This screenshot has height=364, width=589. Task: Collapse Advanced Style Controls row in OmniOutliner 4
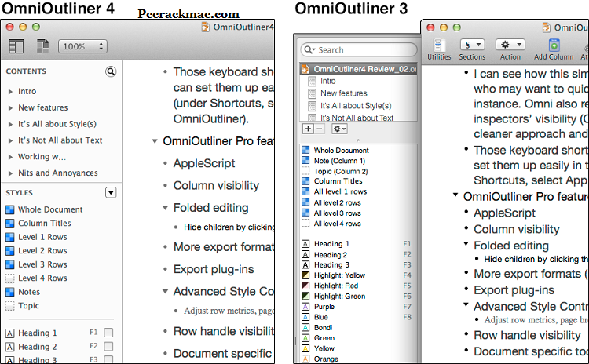click(x=165, y=292)
